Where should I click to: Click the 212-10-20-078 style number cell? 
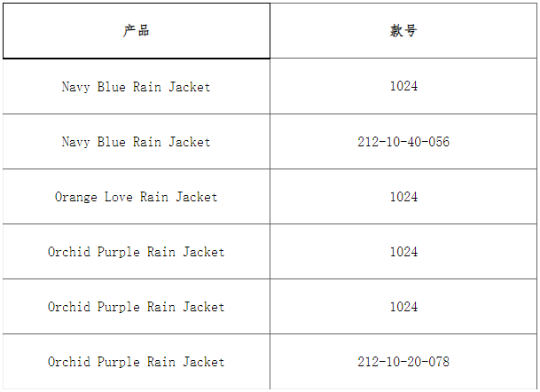[x=403, y=362]
